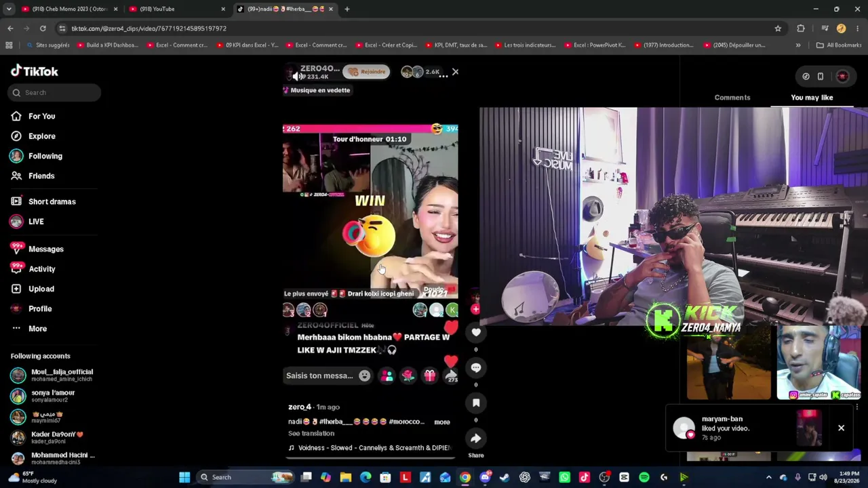Toggle the video sound speaker icon
This screenshot has width=868, height=488.
coord(298,77)
